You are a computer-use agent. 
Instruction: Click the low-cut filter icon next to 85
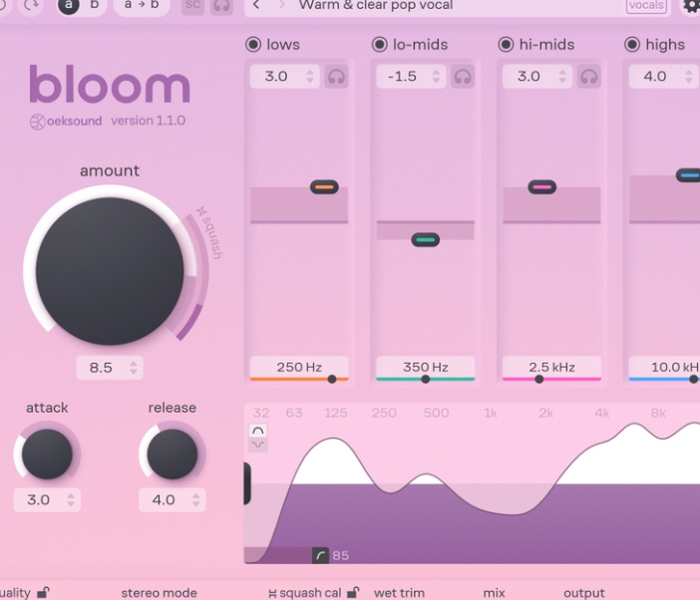click(320, 555)
